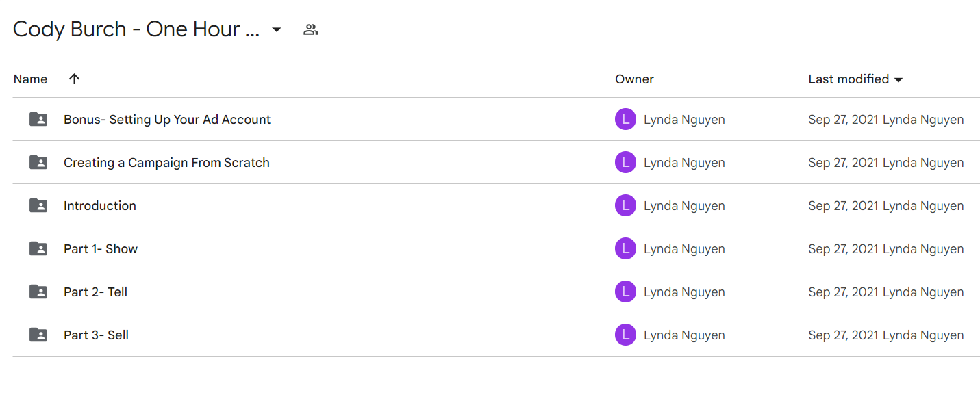Click the shared people icon beside folder title

click(x=311, y=29)
